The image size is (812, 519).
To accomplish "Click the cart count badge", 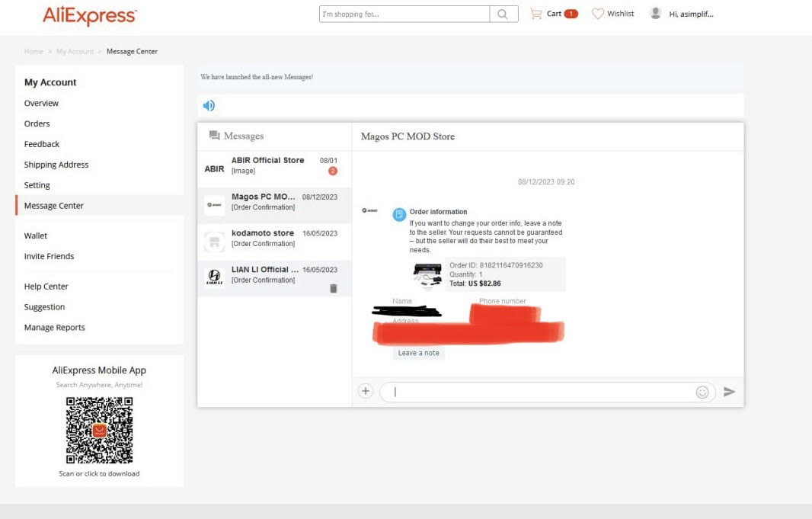I will (x=571, y=14).
